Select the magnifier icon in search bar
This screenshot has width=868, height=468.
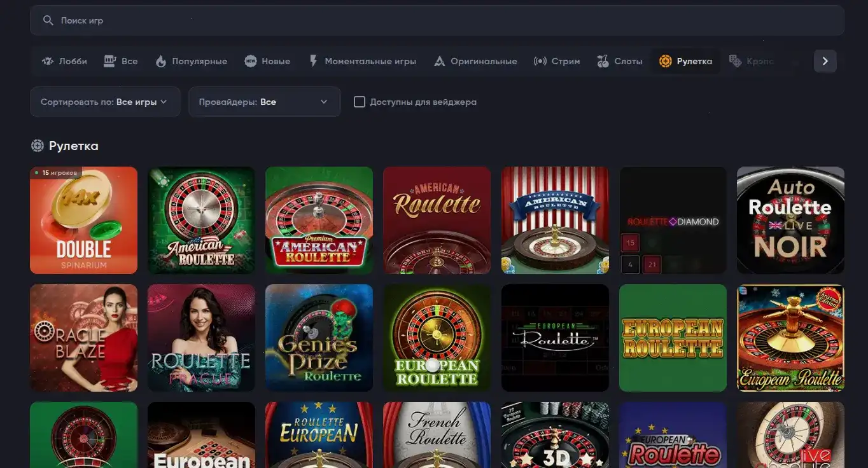48,20
